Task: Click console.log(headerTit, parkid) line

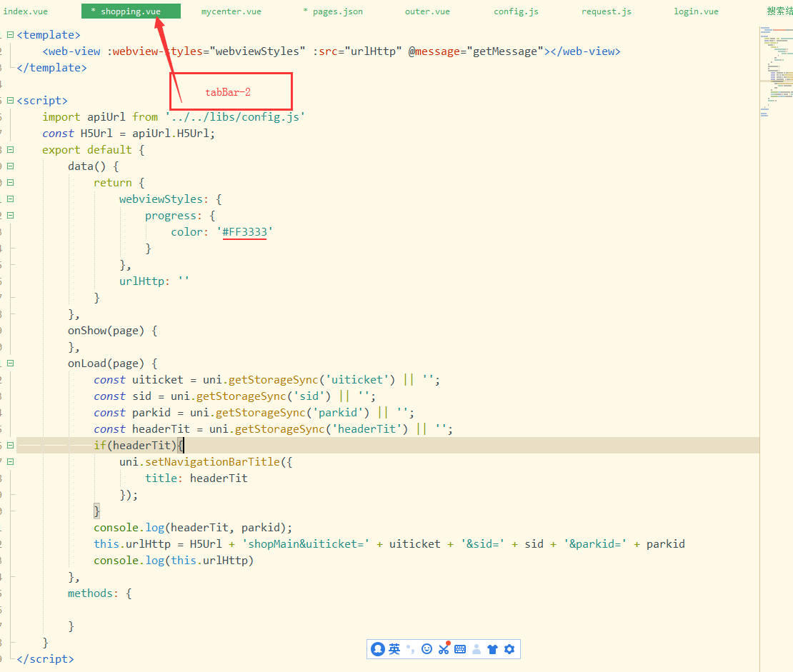Action: coord(193,528)
